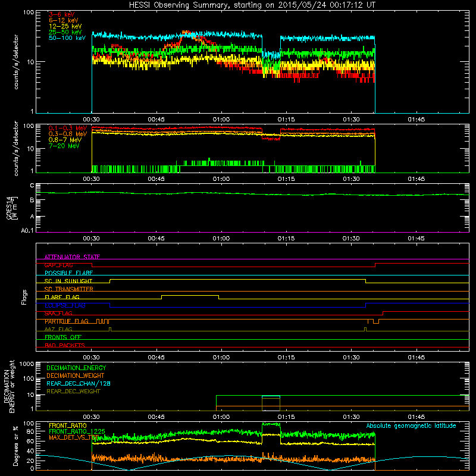Image resolution: width=476 pixels, height=476 pixels.
Task: Click the DECIMATION_WEIGHT legend label
Action: pyautogui.click(x=76, y=375)
